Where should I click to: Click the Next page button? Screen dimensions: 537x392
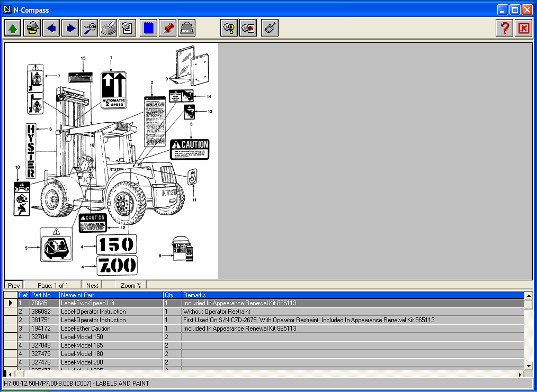click(x=92, y=285)
